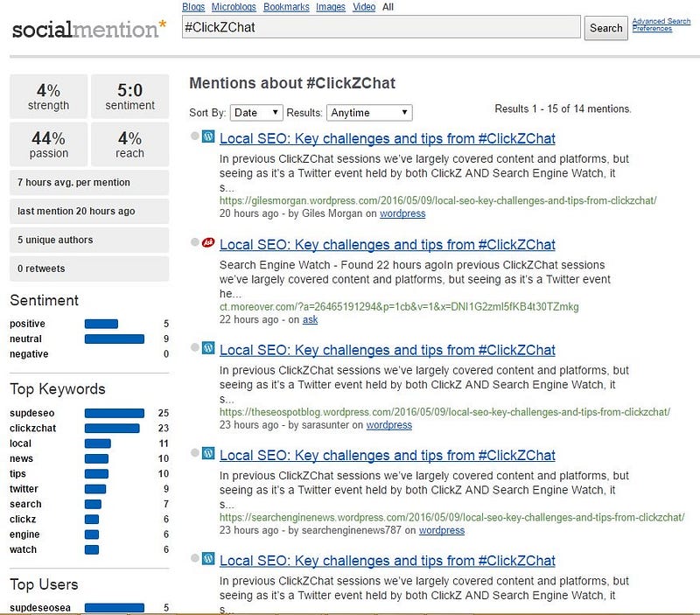Click 'Mentions about #ClickZChat' heading
Image resolution: width=700 pixels, height=615 pixels.
pos(292,83)
